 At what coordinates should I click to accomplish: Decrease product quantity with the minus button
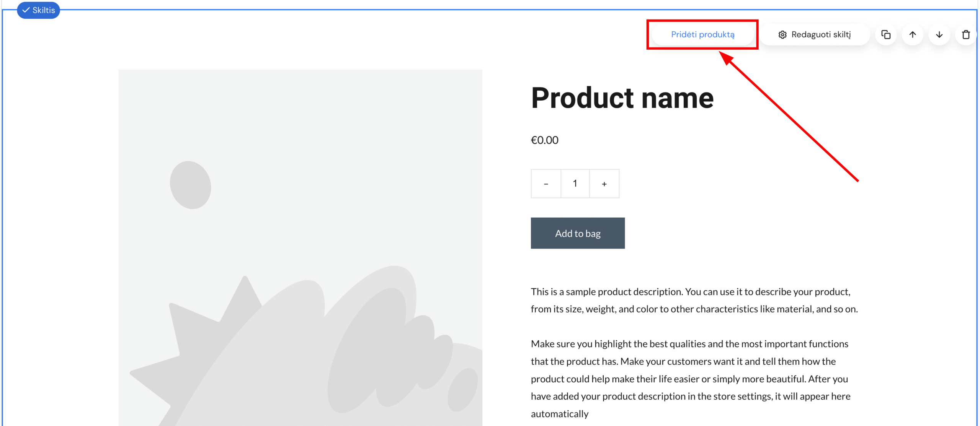pyautogui.click(x=546, y=184)
